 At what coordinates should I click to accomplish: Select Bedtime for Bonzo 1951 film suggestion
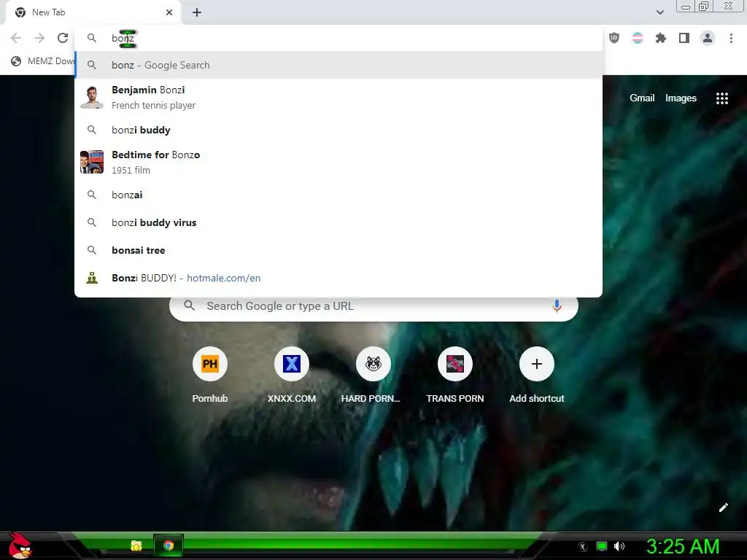[338, 162]
